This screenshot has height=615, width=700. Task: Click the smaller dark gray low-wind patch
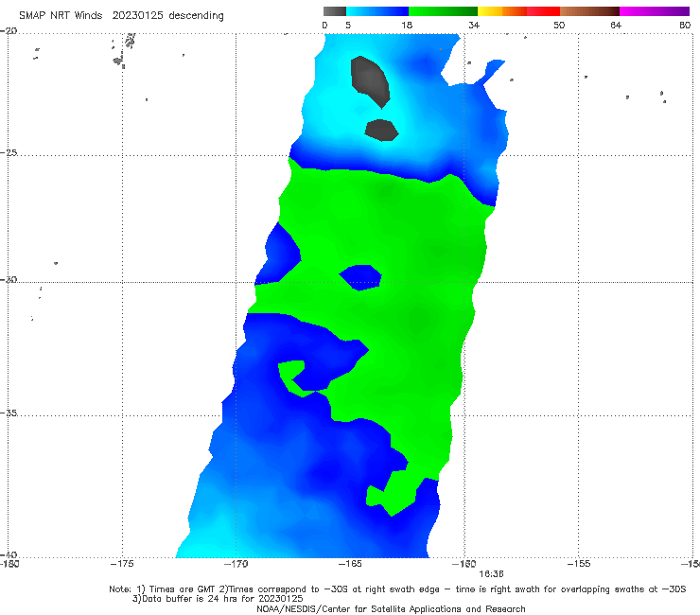point(382,130)
